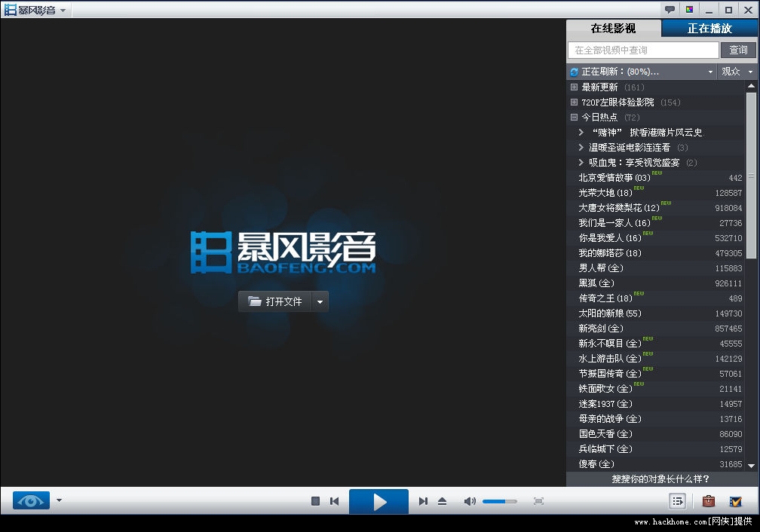Open the 正在刷新 dropdown arrow

(710, 72)
